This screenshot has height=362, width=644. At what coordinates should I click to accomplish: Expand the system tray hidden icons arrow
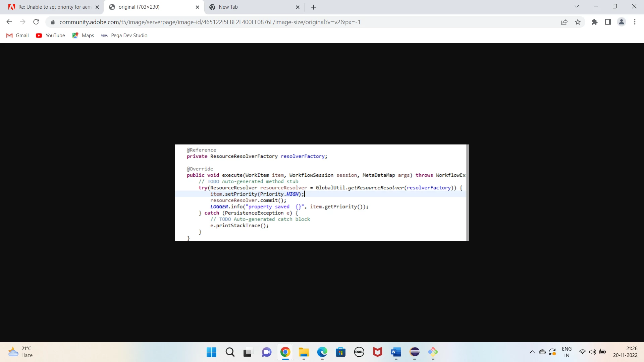pyautogui.click(x=532, y=352)
